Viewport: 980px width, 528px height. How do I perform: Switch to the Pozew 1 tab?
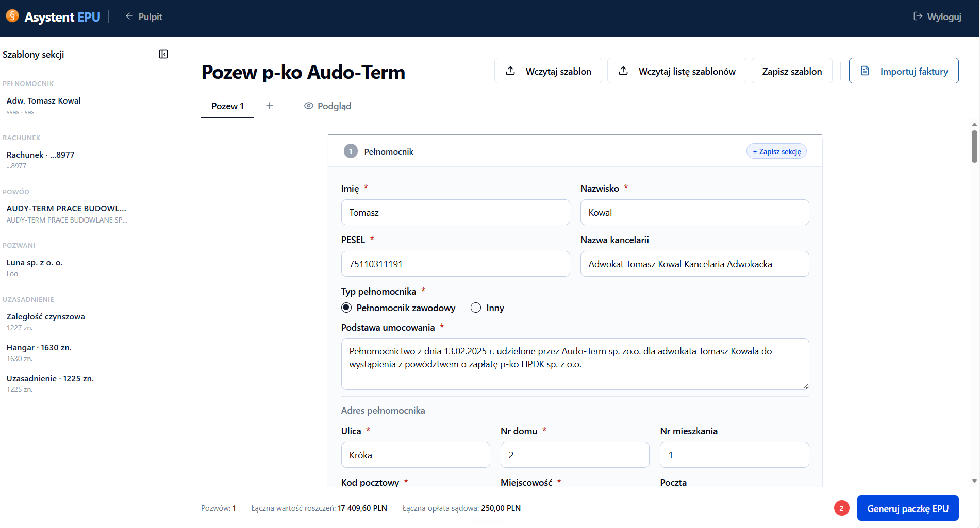pyautogui.click(x=227, y=106)
